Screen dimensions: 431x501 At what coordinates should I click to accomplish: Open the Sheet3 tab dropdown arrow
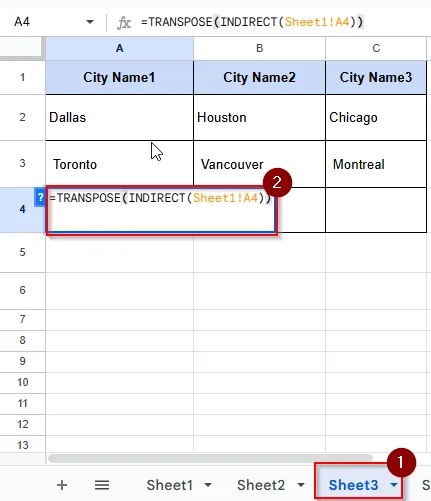click(x=394, y=485)
